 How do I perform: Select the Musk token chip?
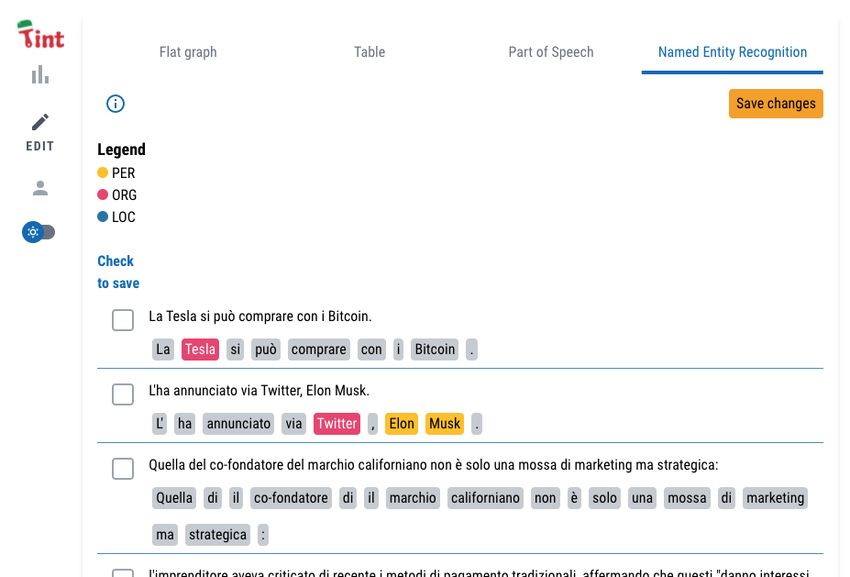[x=445, y=424]
